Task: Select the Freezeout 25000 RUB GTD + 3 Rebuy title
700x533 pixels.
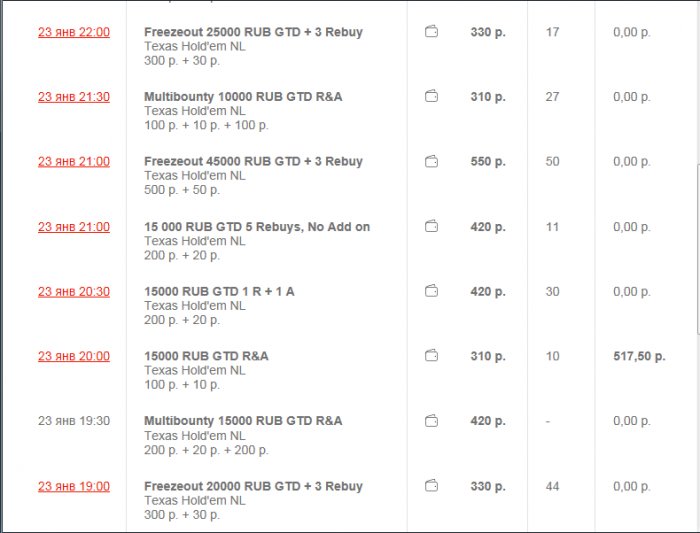Action: pyautogui.click(x=253, y=32)
